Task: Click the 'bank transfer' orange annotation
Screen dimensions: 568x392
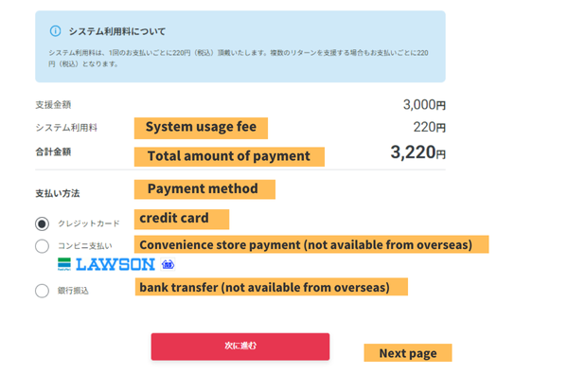Action: [271, 286]
